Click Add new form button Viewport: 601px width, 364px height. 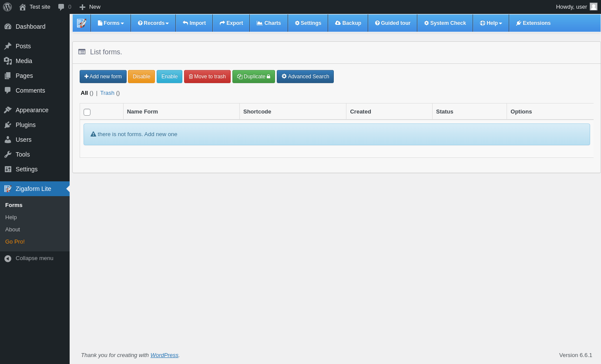tap(103, 77)
